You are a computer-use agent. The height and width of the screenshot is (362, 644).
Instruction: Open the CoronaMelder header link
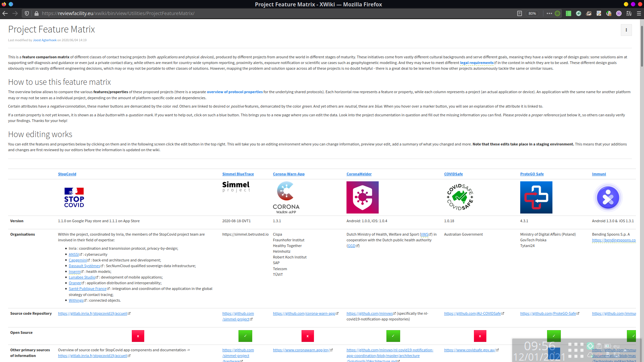(x=359, y=174)
